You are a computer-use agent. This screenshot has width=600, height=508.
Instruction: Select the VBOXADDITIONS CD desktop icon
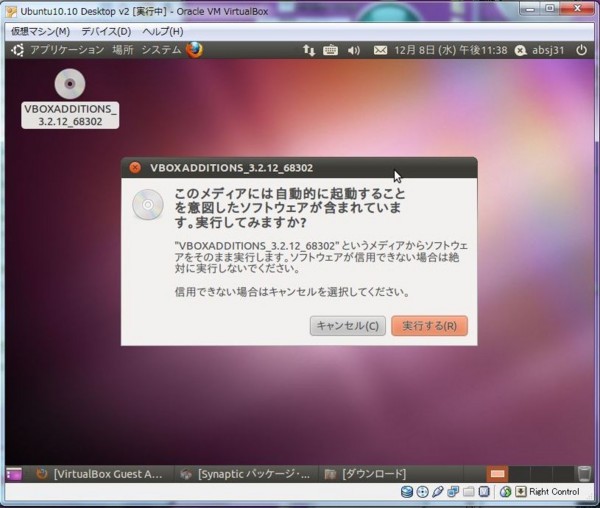coord(70,83)
